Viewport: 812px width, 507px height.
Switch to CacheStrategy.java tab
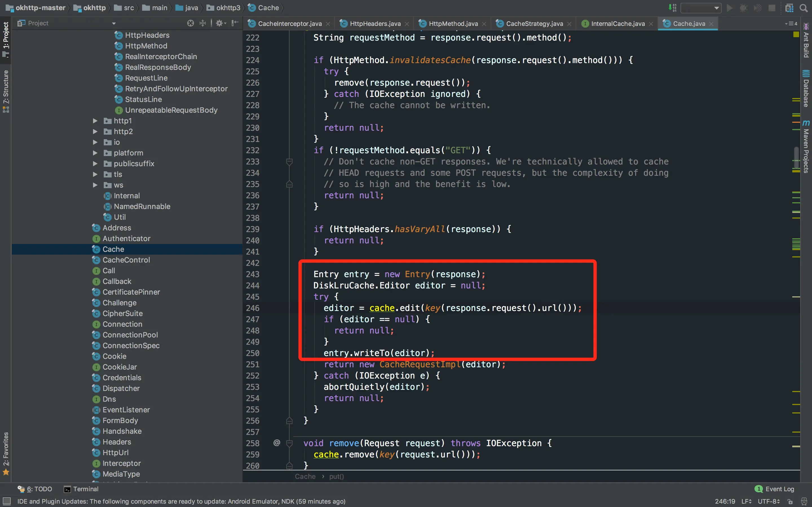pos(534,23)
